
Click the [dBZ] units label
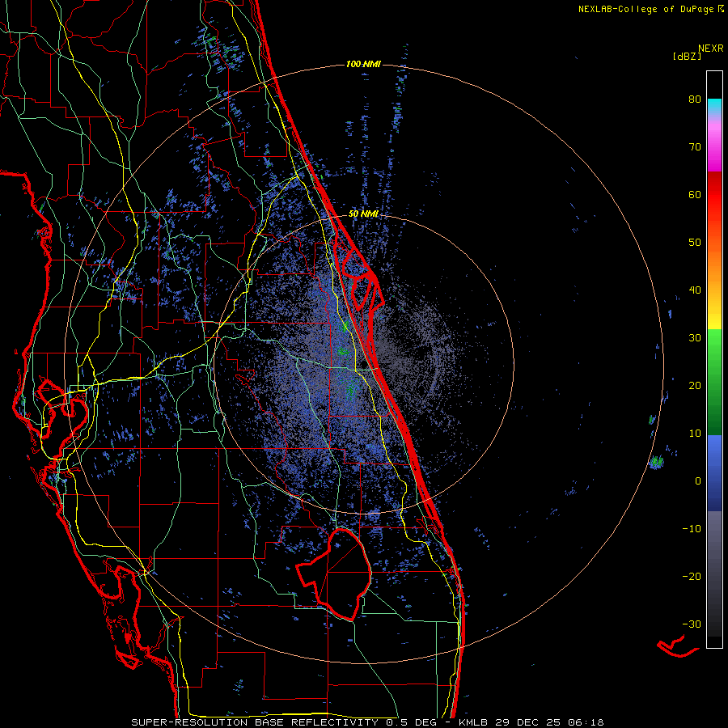click(x=687, y=56)
